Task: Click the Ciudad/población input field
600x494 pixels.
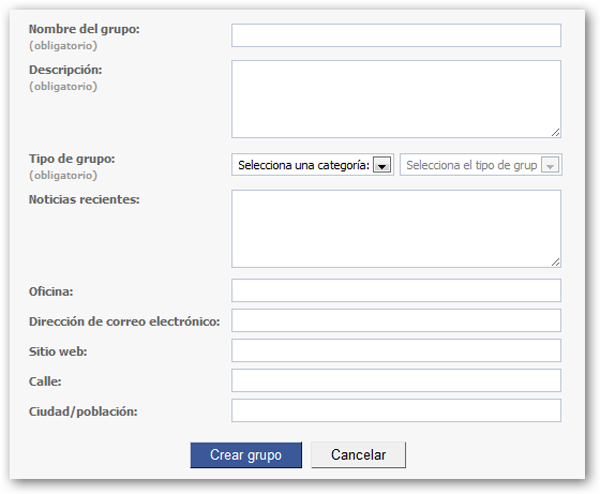Action: (396, 411)
